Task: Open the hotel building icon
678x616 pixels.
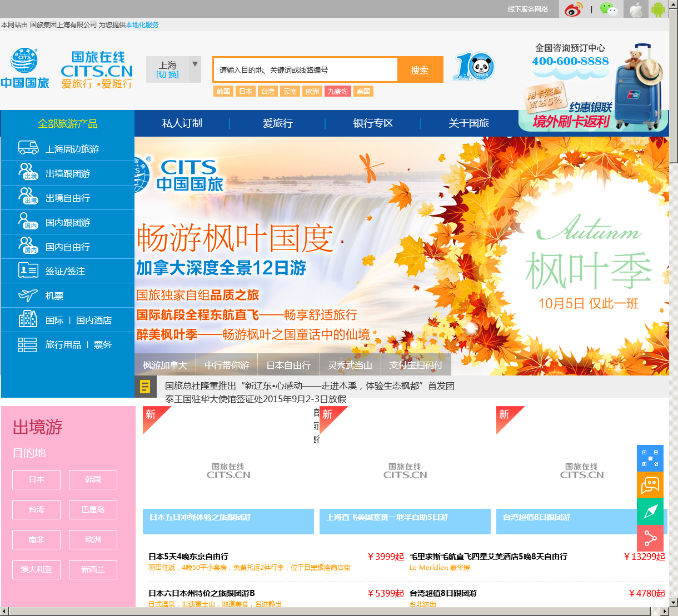Action: pos(28,319)
